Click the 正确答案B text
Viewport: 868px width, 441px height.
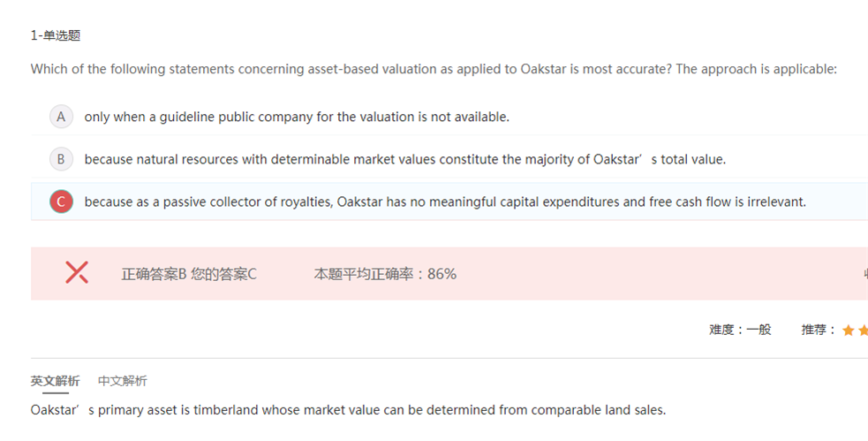154,274
